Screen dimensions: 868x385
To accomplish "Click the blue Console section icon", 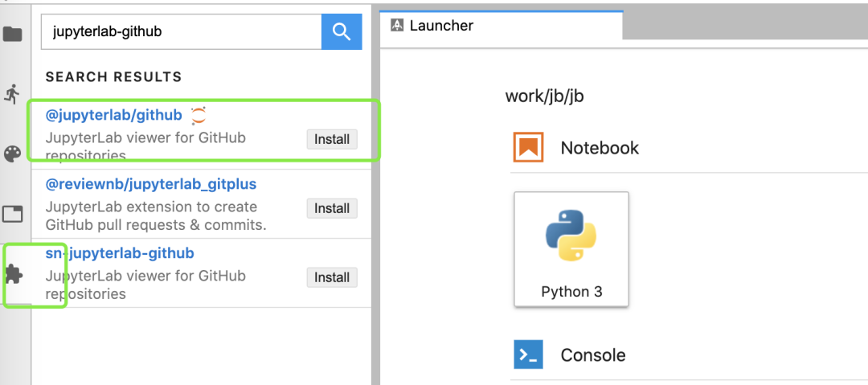I will (528, 354).
